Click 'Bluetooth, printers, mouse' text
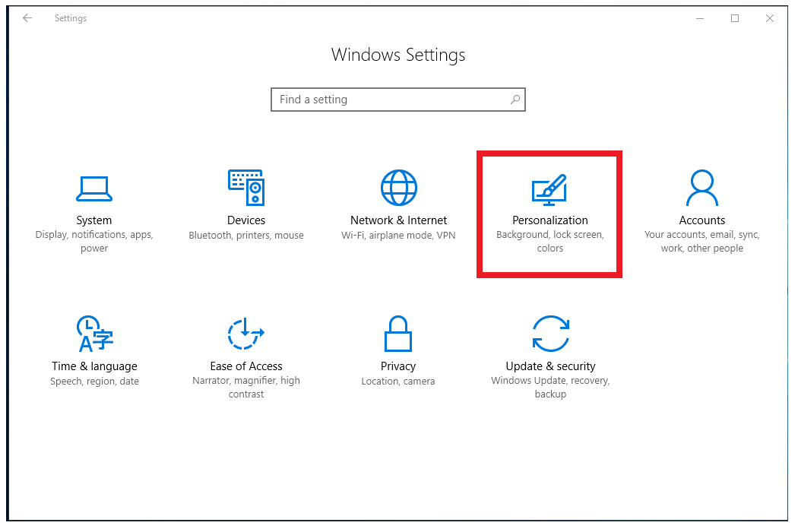This screenshot has width=798, height=532. pos(246,235)
